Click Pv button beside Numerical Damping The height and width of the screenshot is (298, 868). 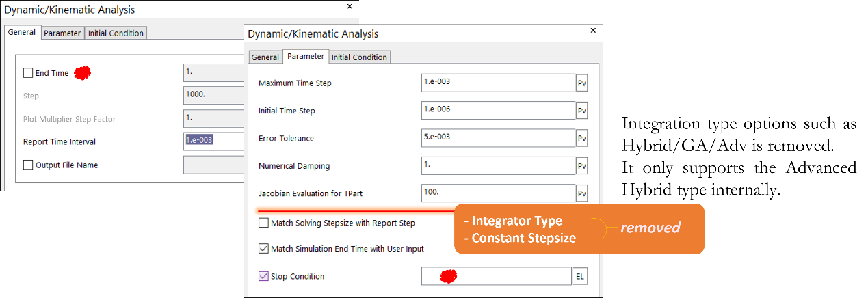click(x=581, y=166)
